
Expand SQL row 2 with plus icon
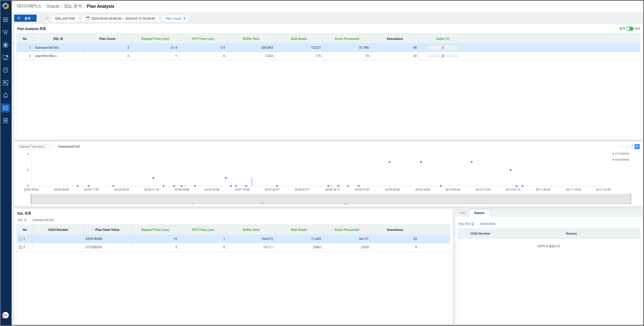pos(20,247)
